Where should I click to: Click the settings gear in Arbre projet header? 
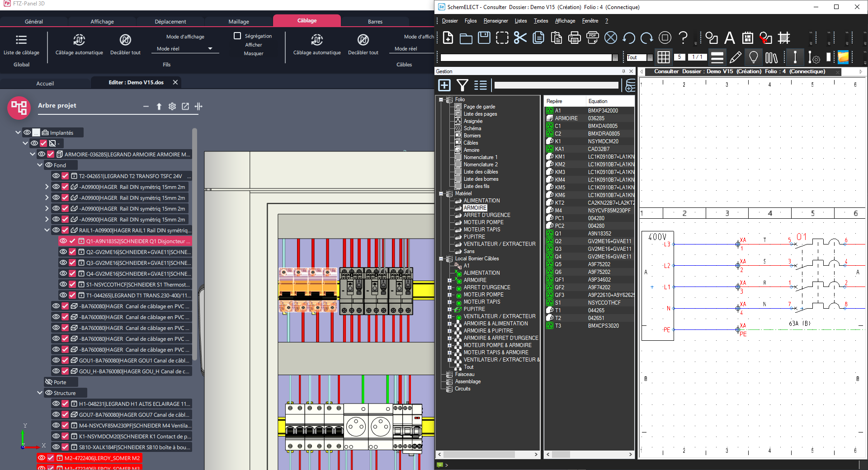pyautogui.click(x=172, y=106)
